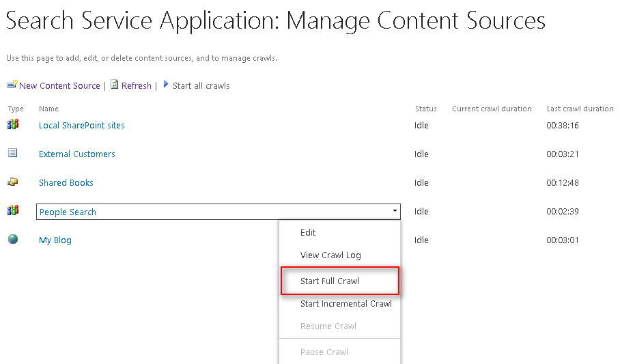Click the Local SharePoint sites type icon

tap(13, 125)
